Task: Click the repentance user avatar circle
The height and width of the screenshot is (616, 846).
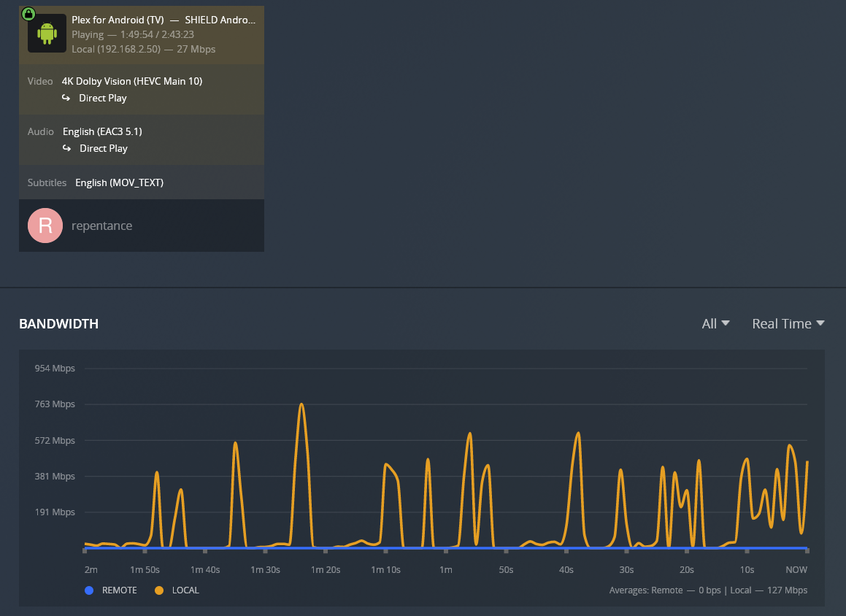Action: pos(45,226)
